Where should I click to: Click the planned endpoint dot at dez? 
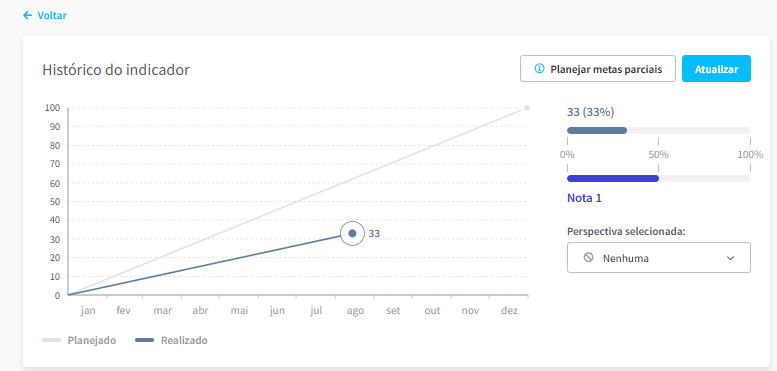[527, 108]
